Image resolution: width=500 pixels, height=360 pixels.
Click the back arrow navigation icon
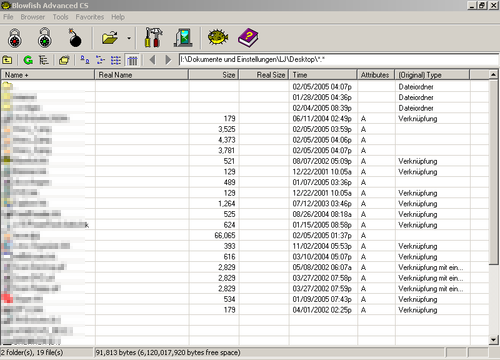pyautogui.click(x=152, y=60)
